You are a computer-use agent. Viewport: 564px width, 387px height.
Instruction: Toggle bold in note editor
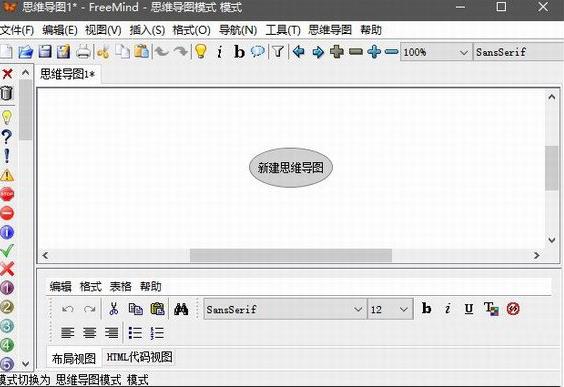pos(426,309)
